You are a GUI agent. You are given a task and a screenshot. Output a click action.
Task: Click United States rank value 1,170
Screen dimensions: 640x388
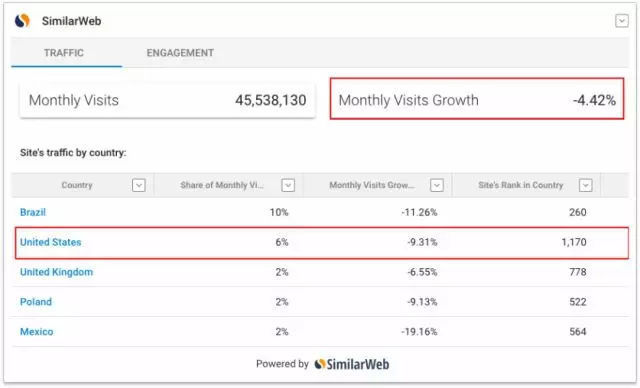tap(574, 242)
